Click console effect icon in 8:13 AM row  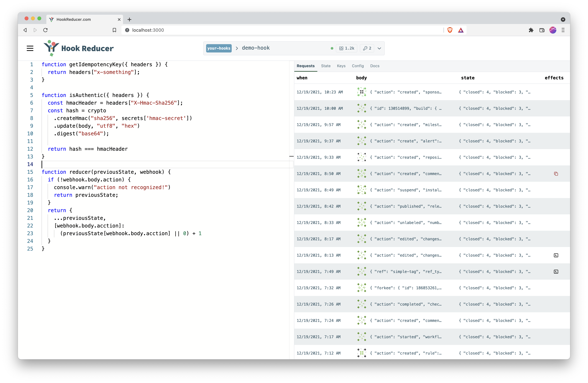(556, 255)
